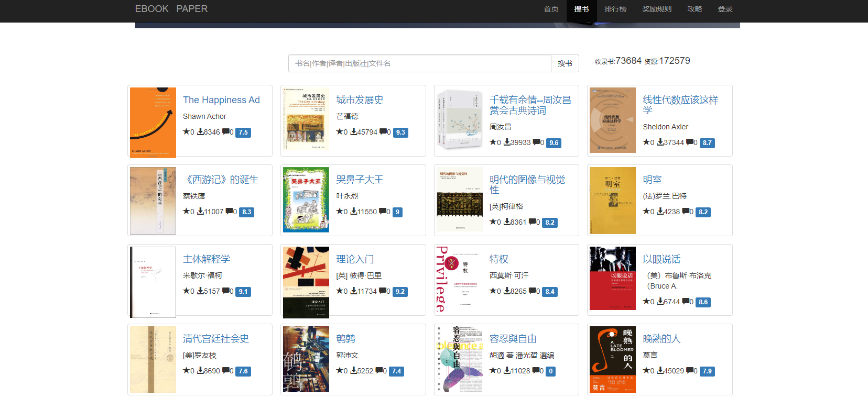Click the 晚熟的人 cover thumbnail
The height and width of the screenshot is (398, 868).
613,359
